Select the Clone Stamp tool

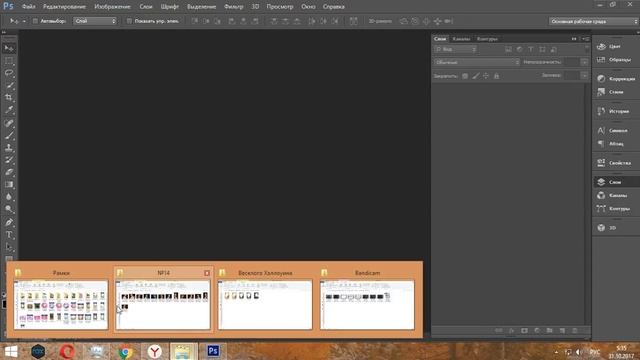9,147
